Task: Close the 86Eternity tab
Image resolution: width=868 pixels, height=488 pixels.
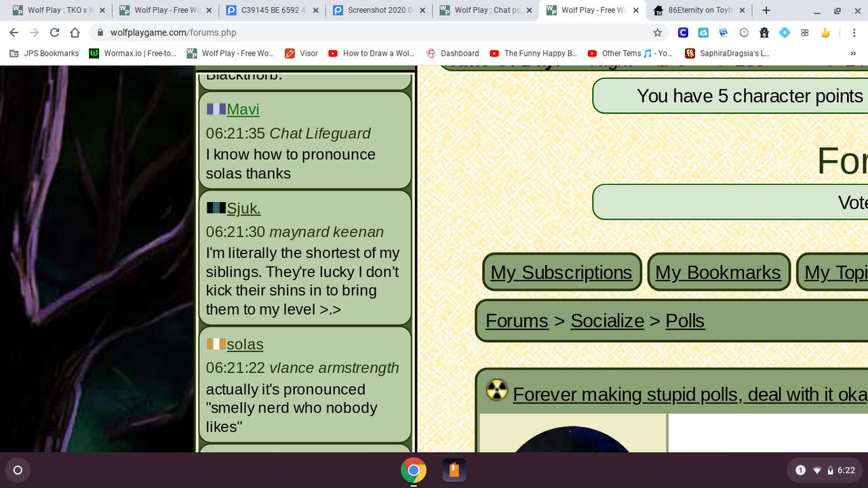Action: [741, 10]
